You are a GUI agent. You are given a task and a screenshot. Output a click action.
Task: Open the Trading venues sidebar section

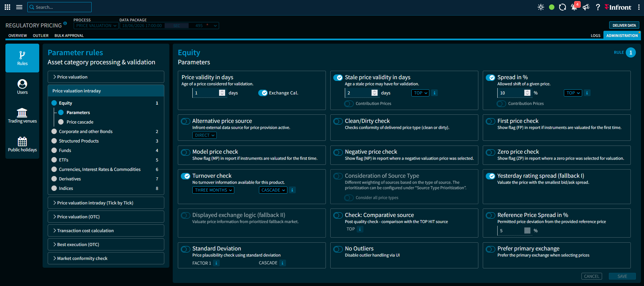pos(22,116)
